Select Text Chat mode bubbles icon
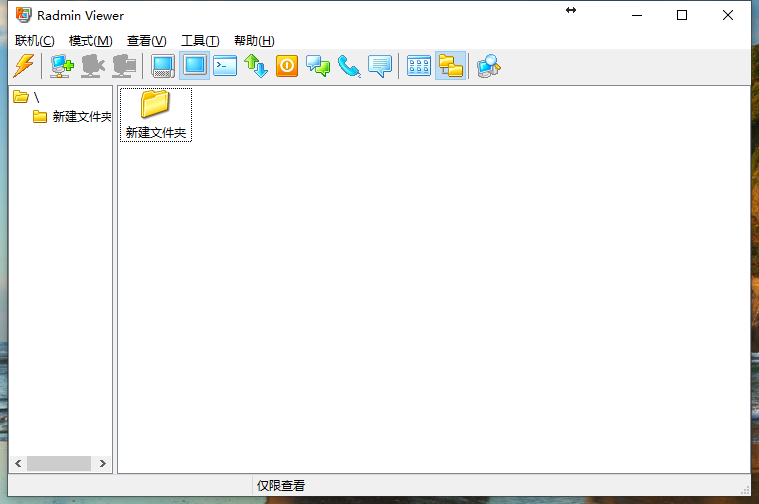759x504 pixels. [318, 65]
